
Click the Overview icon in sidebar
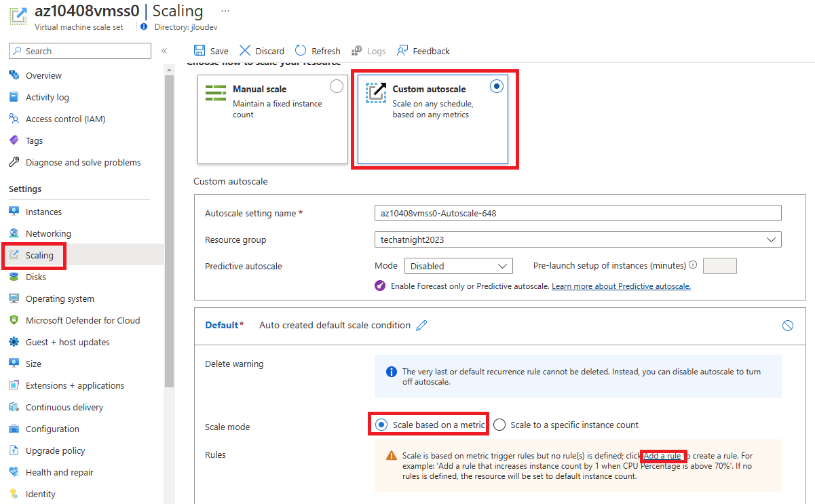pyautogui.click(x=14, y=75)
